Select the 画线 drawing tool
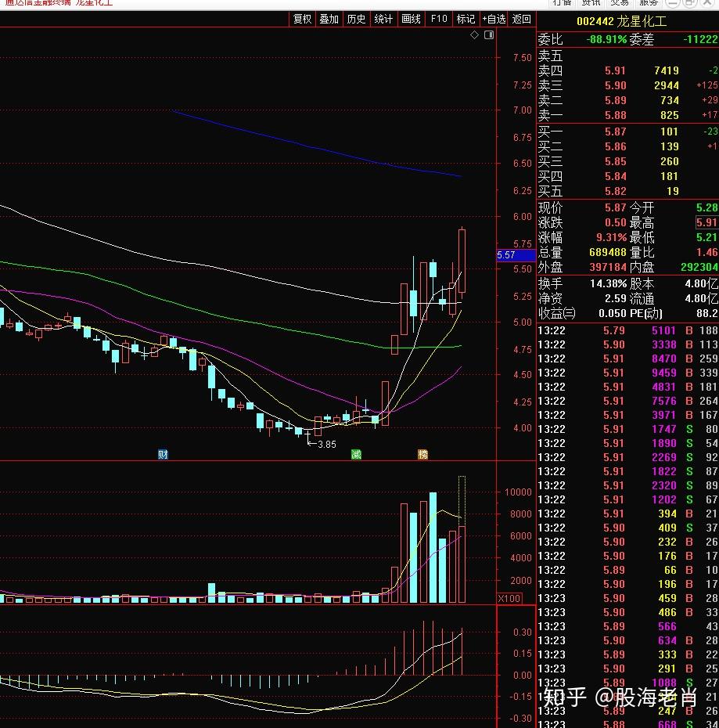Viewport: 719px width, 728px height. click(x=411, y=20)
